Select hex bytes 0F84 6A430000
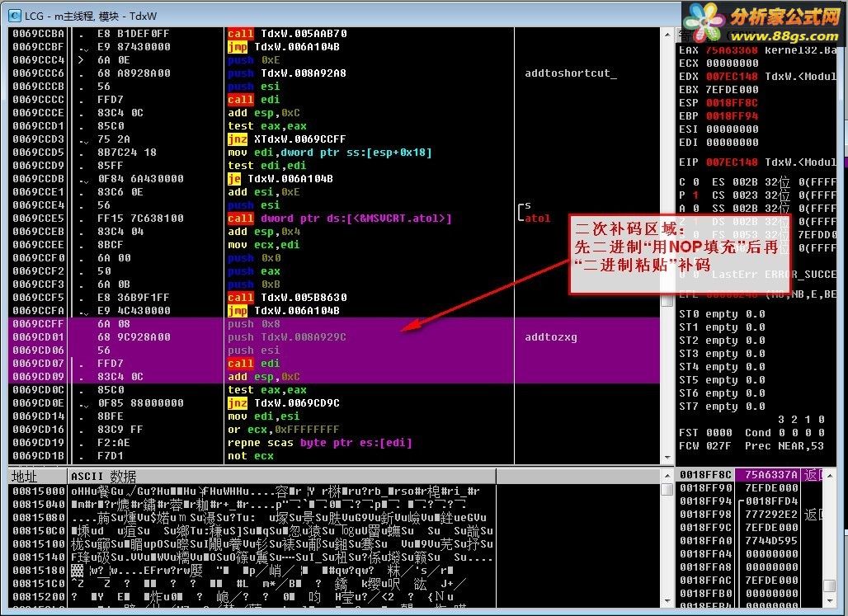This screenshot has height=616, width=848. click(140, 178)
